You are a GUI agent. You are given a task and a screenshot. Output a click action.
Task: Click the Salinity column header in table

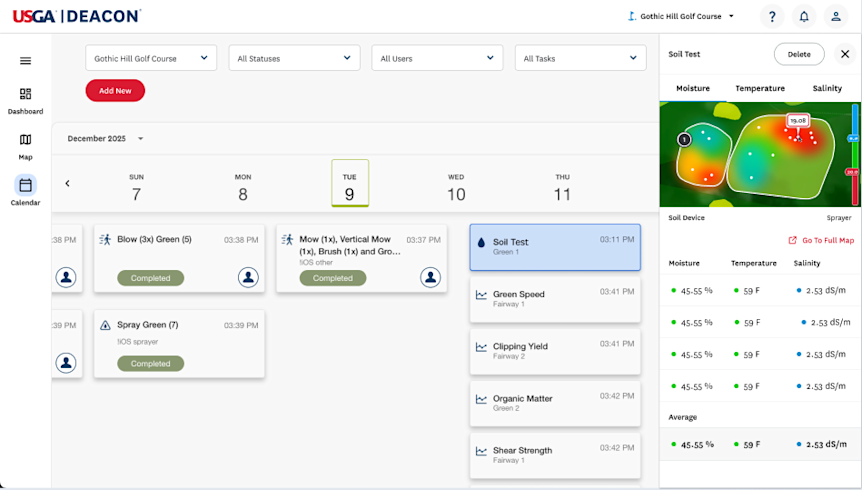pyautogui.click(x=807, y=263)
